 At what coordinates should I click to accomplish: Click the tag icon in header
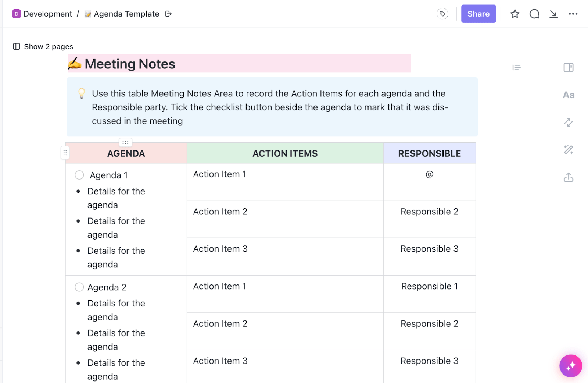pos(442,14)
